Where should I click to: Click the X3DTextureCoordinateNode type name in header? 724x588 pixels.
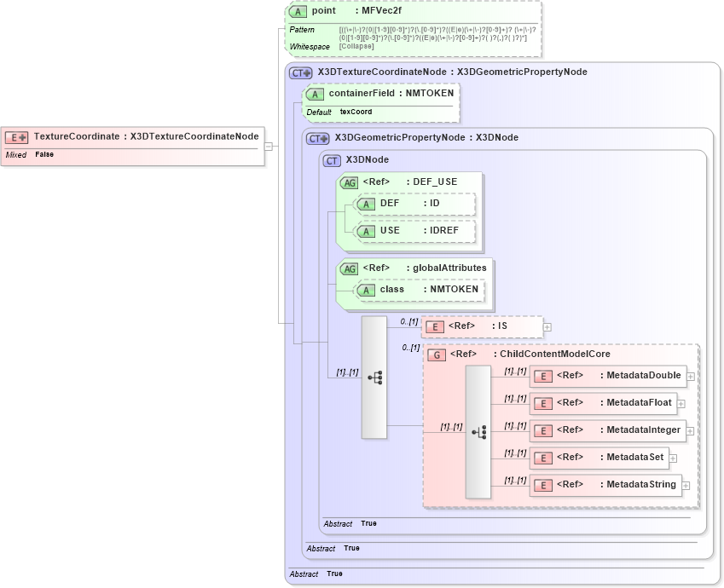pyautogui.click(x=382, y=72)
